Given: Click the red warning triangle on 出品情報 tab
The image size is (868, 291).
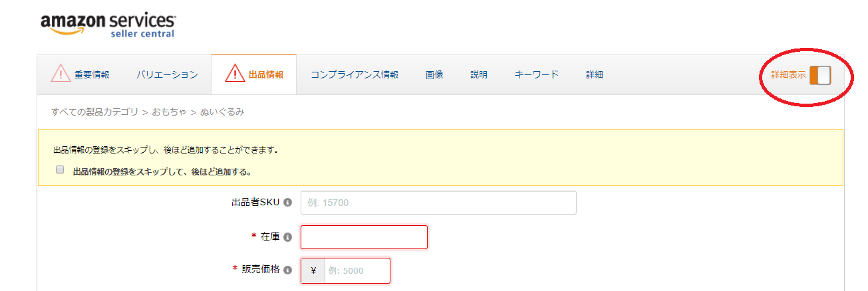Looking at the screenshot, I should (x=235, y=74).
